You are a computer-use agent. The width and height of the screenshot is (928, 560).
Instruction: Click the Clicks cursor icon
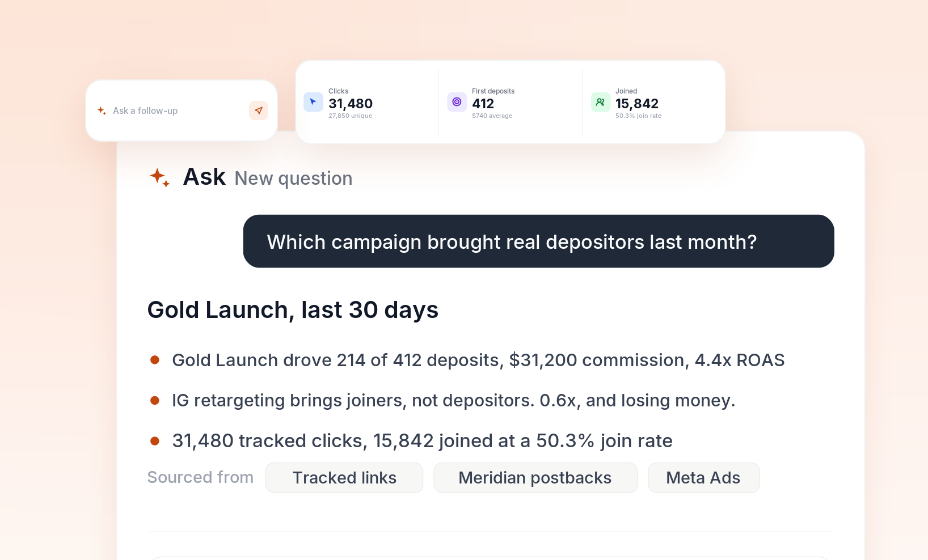coord(313,102)
